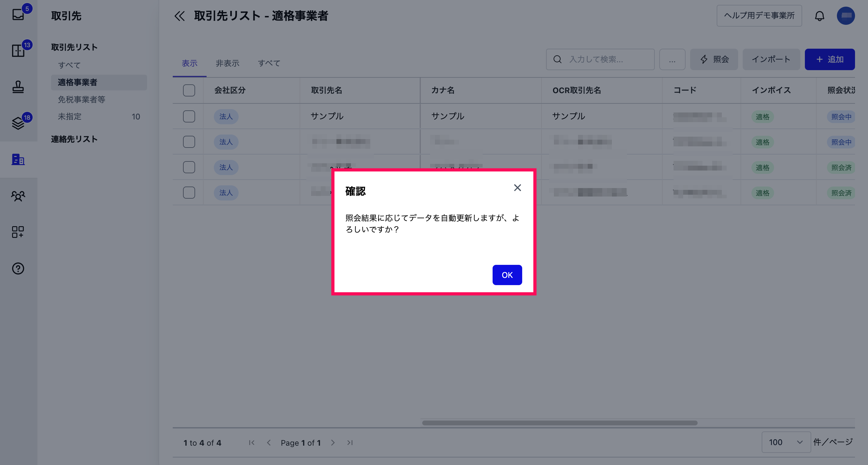Collapse panel with double chevron icon
This screenshot has width=868, height=465.
180,16
